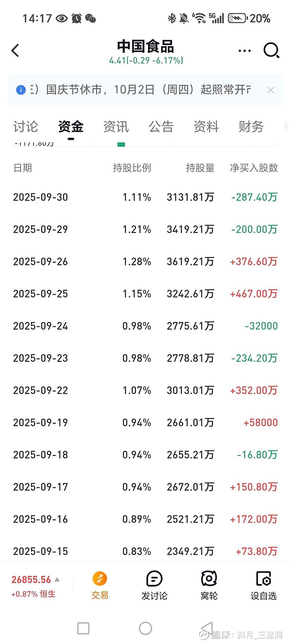Open the 公告 announcements tab
This screenshot has width=291, height=644.
click(161, 126)
